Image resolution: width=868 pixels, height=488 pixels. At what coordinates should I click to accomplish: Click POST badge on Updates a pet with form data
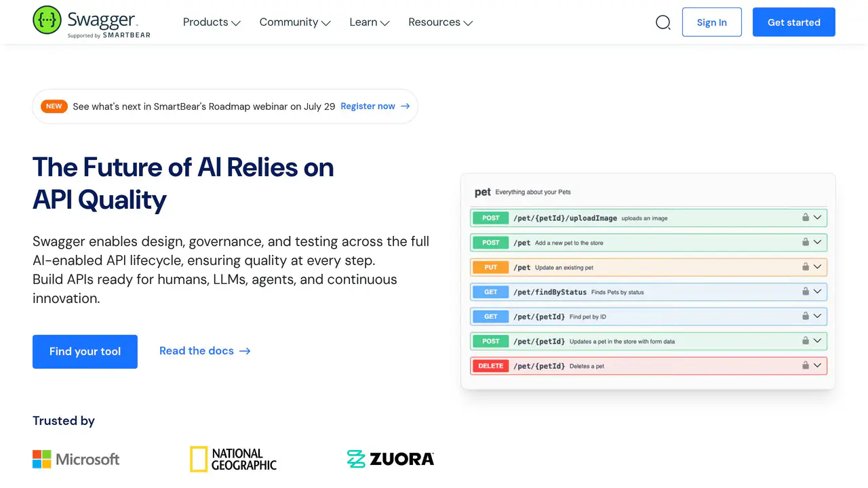pyautogui.click(x=491, y=342)
